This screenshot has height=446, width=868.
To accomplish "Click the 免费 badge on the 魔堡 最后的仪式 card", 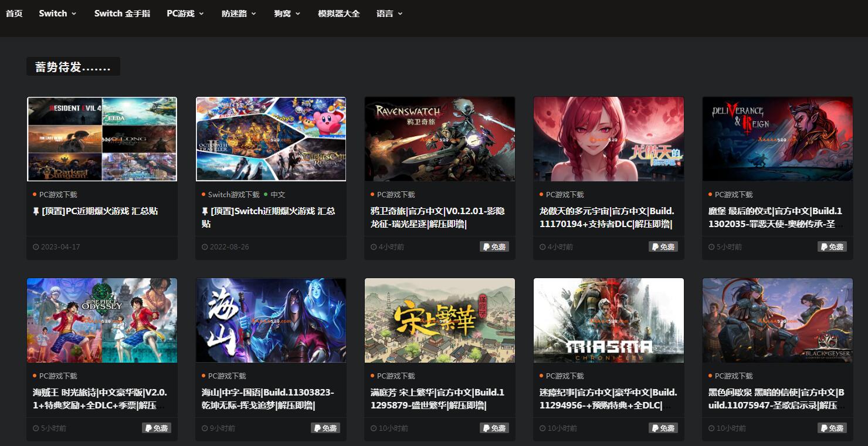I will [832, 247].
